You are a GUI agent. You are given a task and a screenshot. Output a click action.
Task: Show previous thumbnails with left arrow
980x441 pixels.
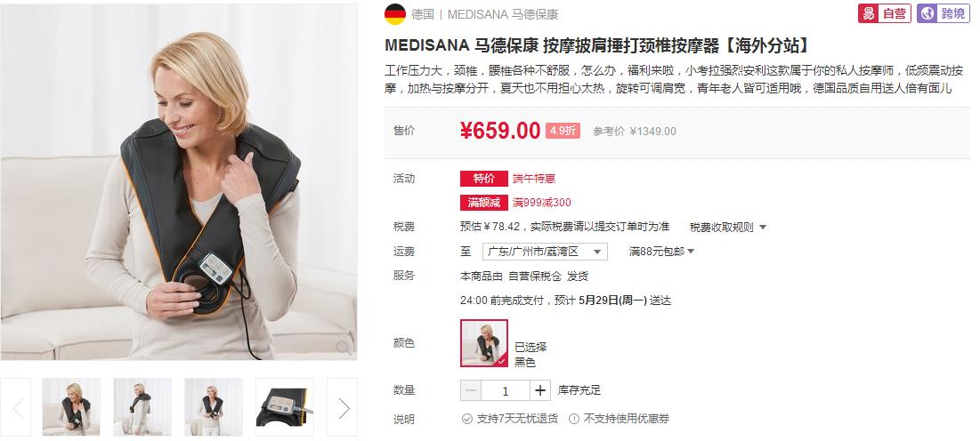[16, 407]
